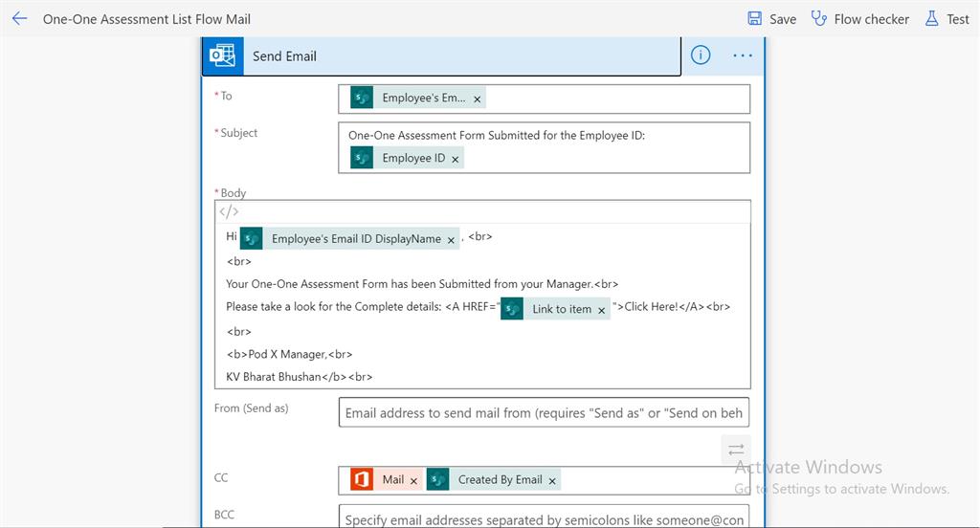980x528 pixels.
Task: Click the Test button
Action: 947,19
